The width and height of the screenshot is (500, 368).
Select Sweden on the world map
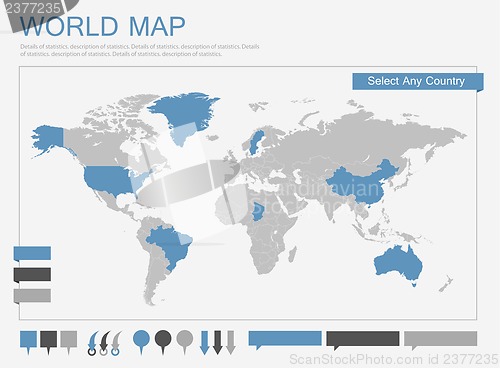coord(257,142)
